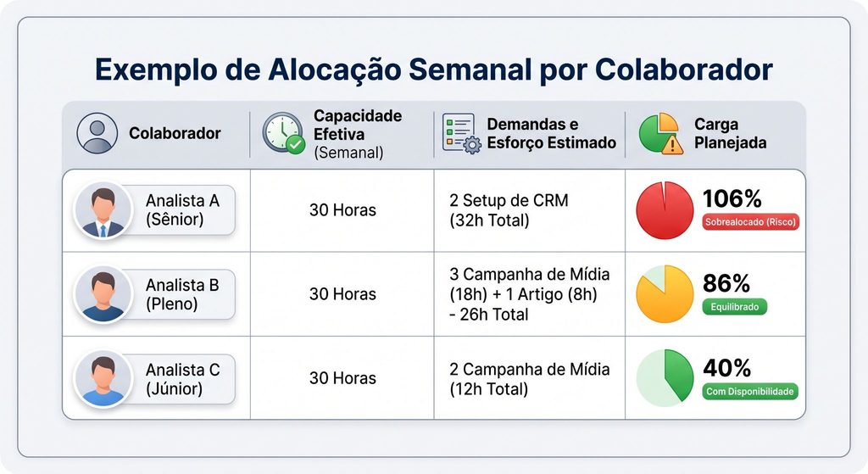This screenshot has height=474, width=868.
Task: Click the Equilibrado green badge
Action: (x=735, y=307)
